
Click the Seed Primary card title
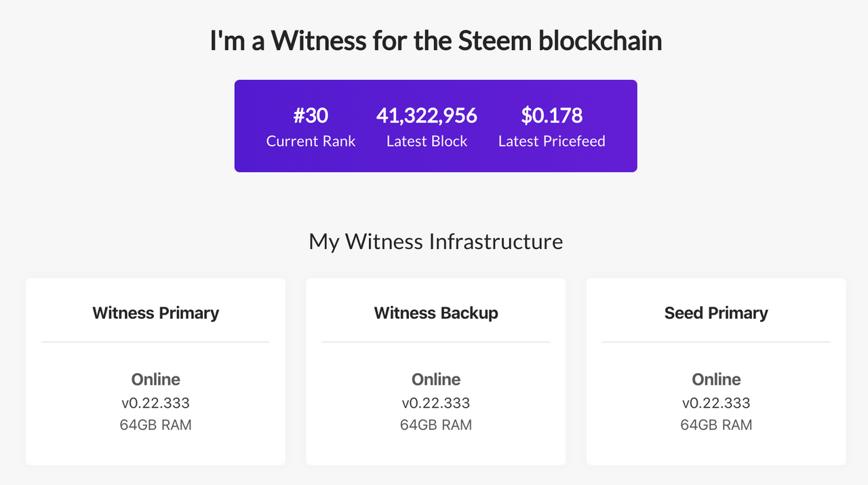point(716,313)
